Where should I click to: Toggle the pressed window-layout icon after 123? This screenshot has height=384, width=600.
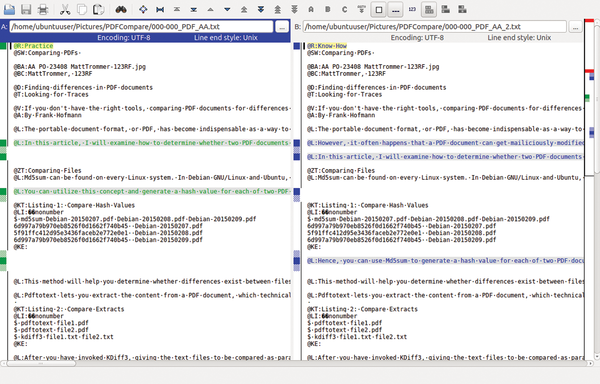click(x=429, y=10)
